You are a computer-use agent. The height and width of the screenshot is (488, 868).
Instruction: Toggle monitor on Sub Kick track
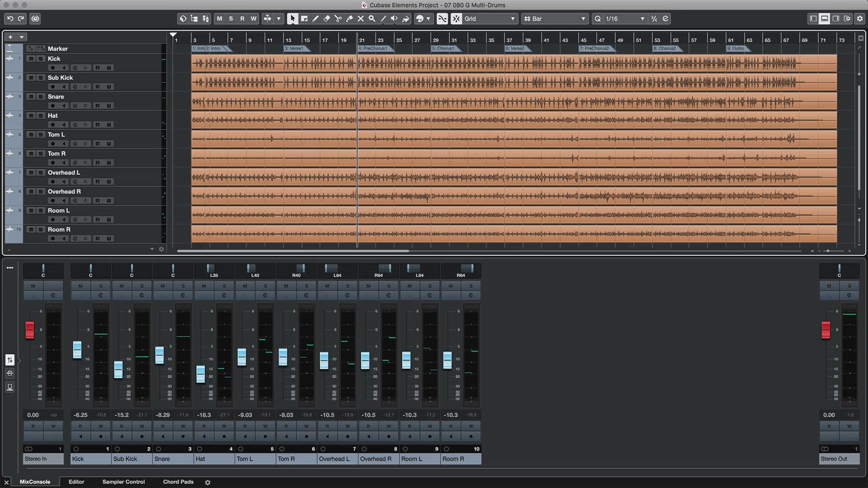pyautogui.click(x=64, y=87)
